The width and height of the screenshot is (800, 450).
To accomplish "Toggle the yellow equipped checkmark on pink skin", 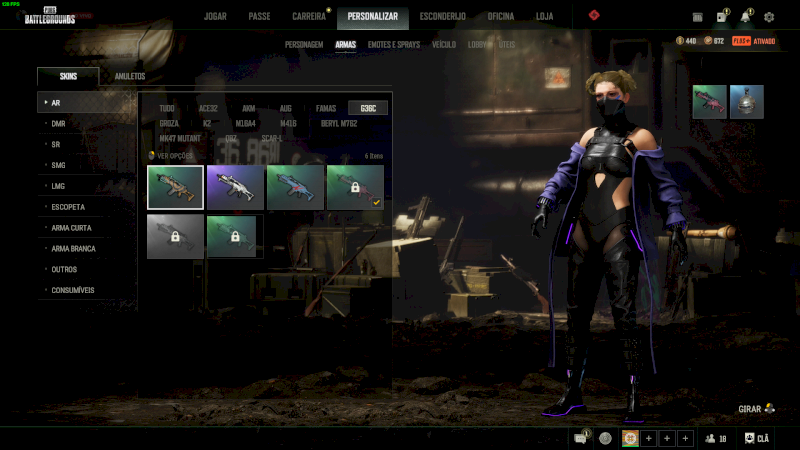I will point(377,203).
